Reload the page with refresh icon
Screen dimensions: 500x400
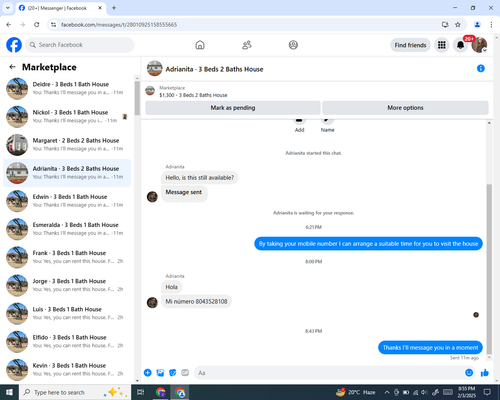tap(37, 25)
